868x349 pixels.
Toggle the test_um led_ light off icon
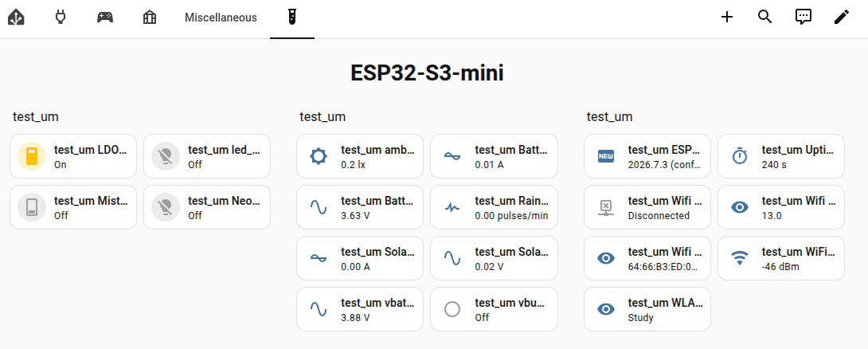[x=166, y=156]
